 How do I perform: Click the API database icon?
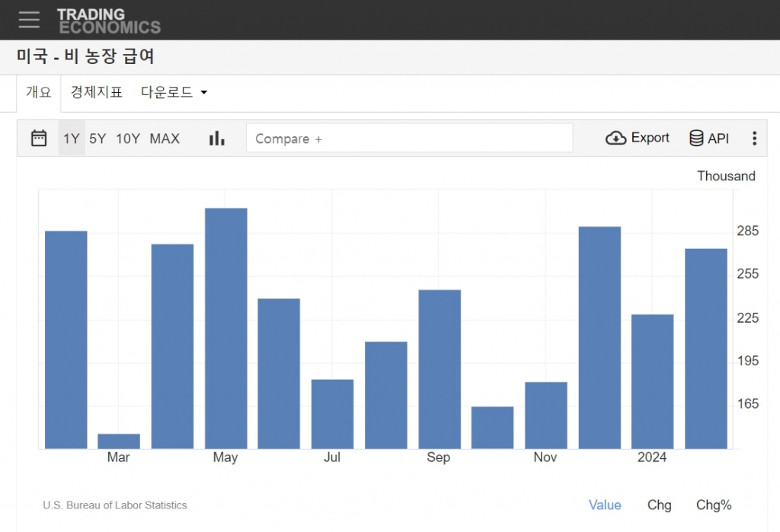click(696, 139)
